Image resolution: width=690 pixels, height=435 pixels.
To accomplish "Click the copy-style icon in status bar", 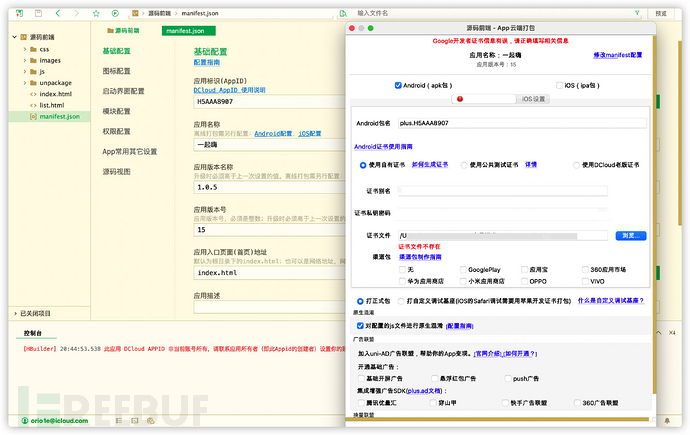I will point(150,420).
